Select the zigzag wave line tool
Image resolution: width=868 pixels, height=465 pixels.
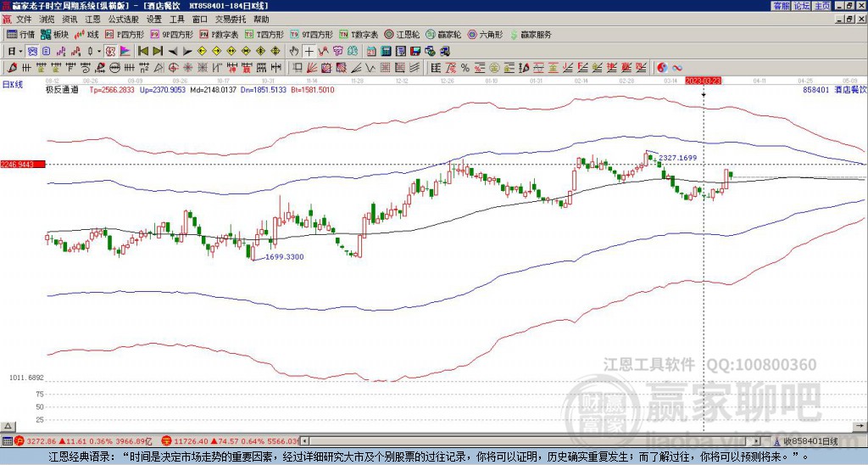tap(370, 68)
